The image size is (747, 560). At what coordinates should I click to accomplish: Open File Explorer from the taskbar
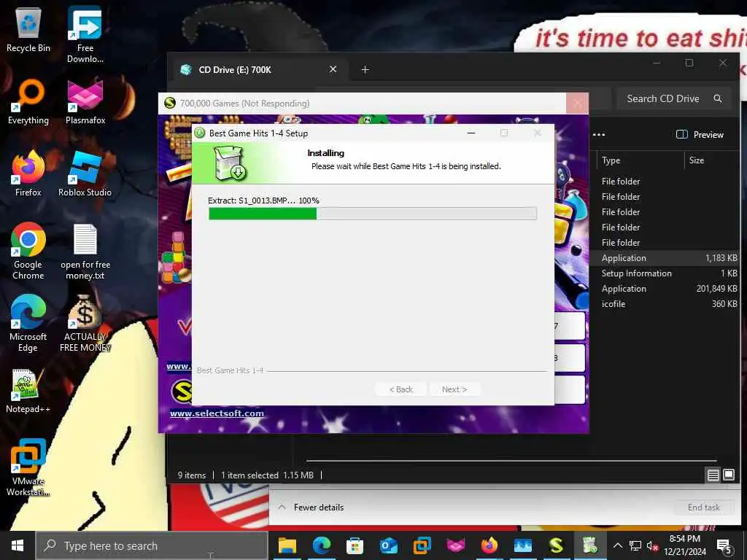click(x=287, y=545)
